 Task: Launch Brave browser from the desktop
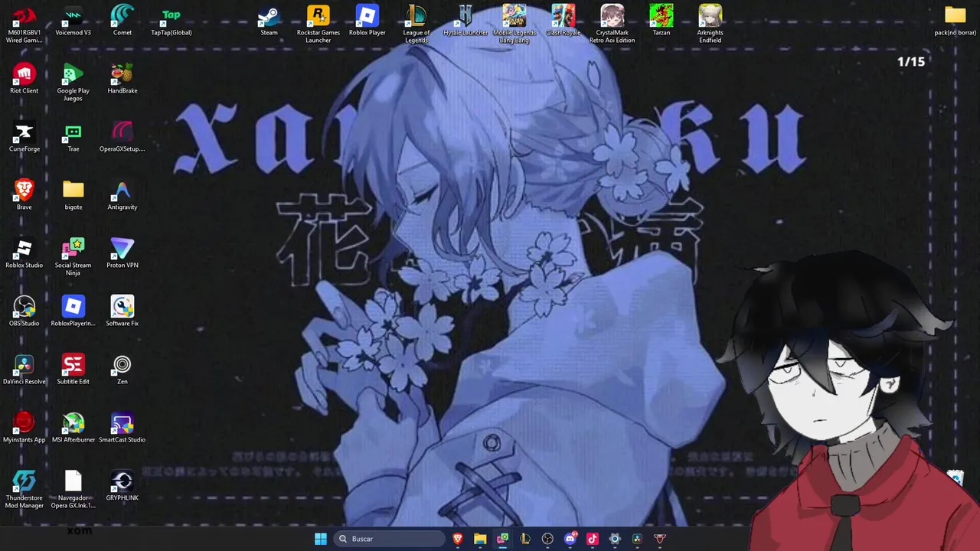click(24, 194)
